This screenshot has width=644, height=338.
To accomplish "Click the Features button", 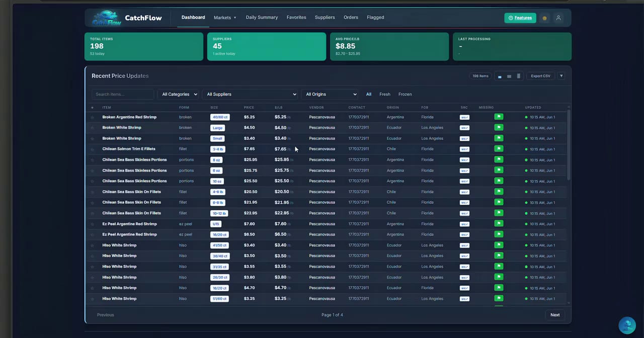I will tap(520, 18).
